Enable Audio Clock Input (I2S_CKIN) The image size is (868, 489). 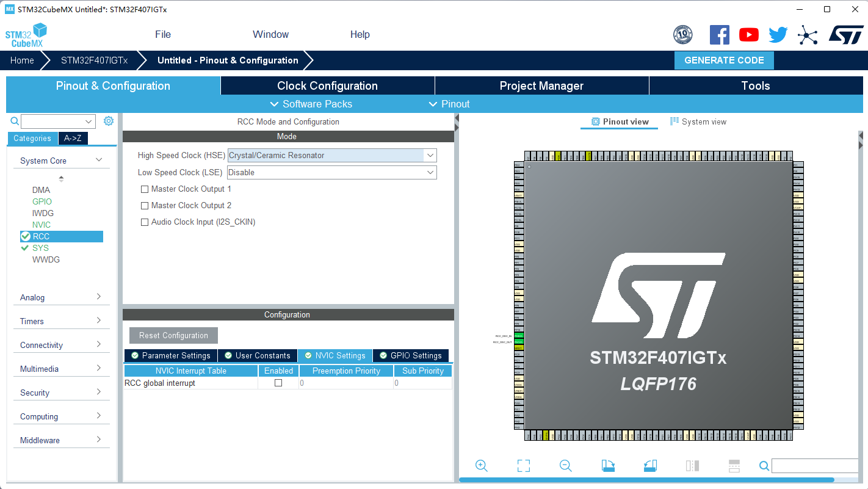coord(145,222)
